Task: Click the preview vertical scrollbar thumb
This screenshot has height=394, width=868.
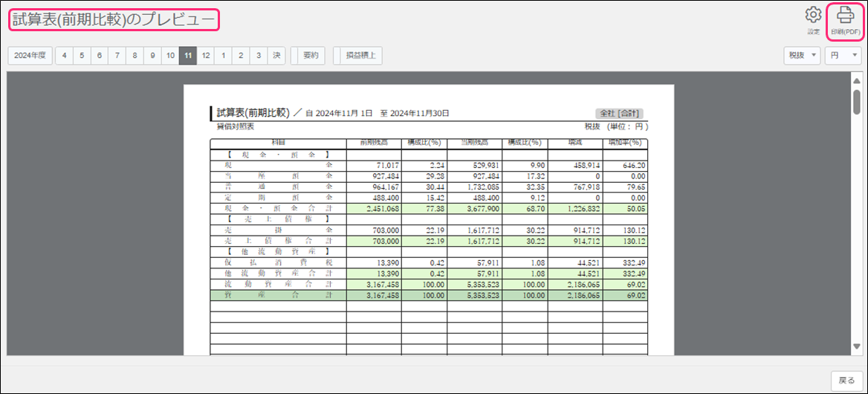Action: (x=857, y=101)
